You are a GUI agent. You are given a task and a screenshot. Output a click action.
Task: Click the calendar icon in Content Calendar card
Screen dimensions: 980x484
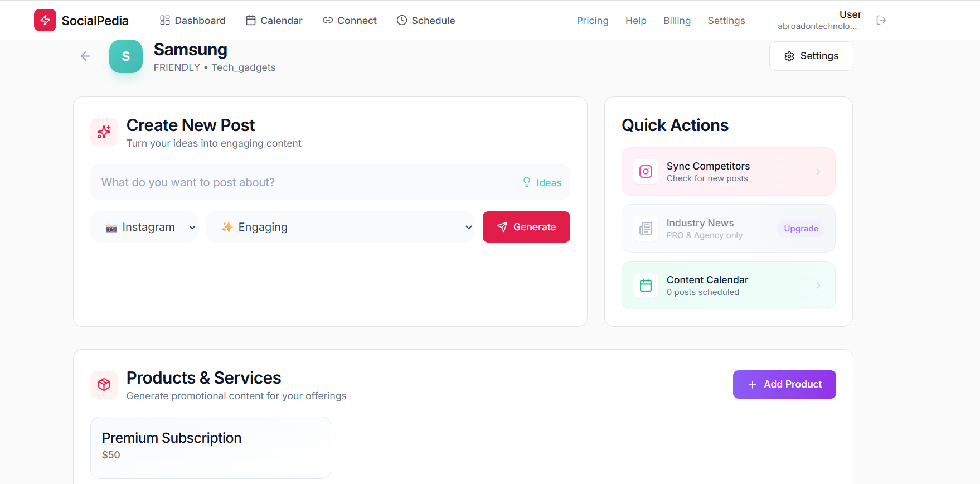646,285
